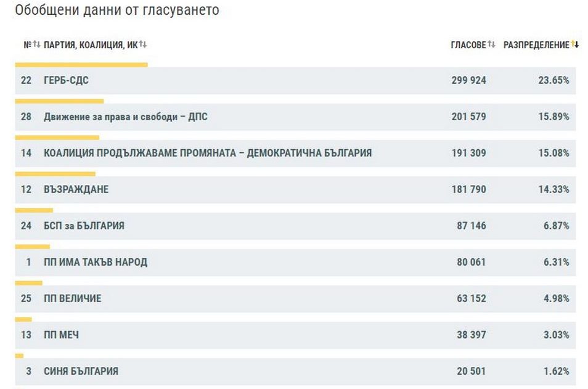Click the БСП за БЪЛГАРИЯ row
The image size is (588, 389).
tap(295, 226)
